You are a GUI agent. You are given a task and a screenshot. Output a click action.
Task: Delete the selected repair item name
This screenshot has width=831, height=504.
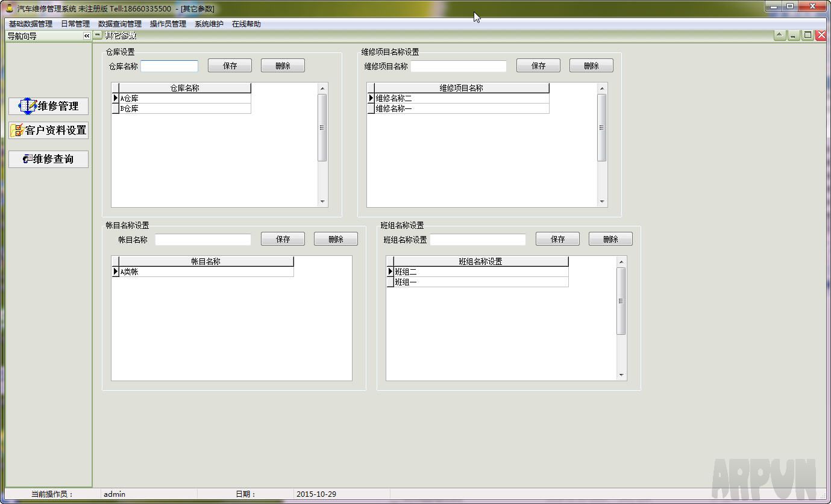click(x=592, y=66)
